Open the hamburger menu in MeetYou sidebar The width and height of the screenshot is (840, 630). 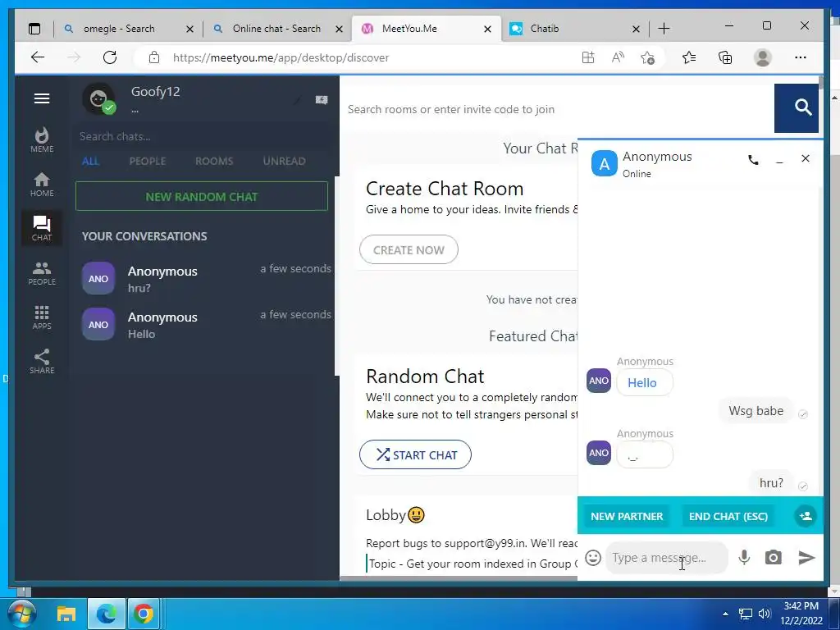point(42,98)
